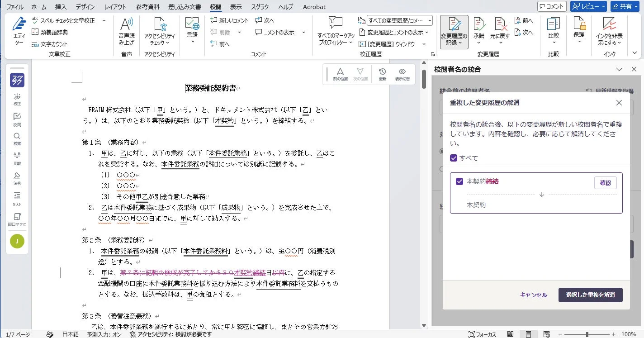644x338 pixels.
Task: Open the 法令 tool in left sidebar
Action: point(17,179)
